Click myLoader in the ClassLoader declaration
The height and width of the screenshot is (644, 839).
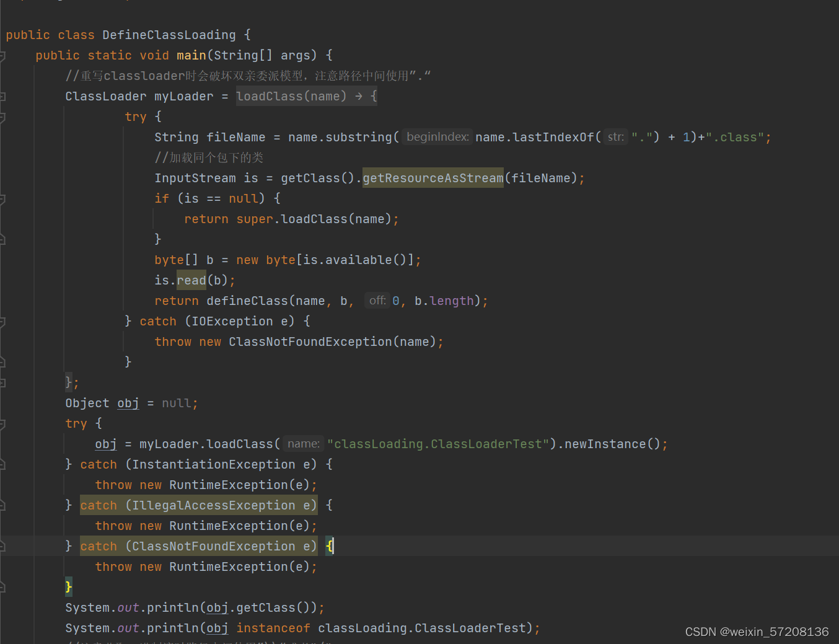pyautogui.click(x=183, y=96)
